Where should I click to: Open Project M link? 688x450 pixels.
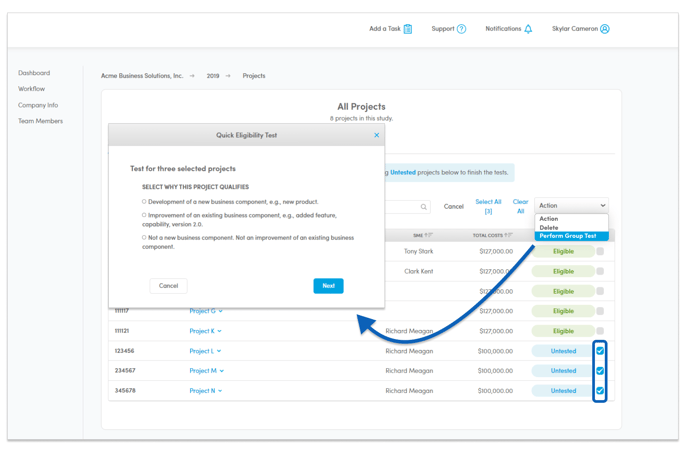(x=203, y=371)
